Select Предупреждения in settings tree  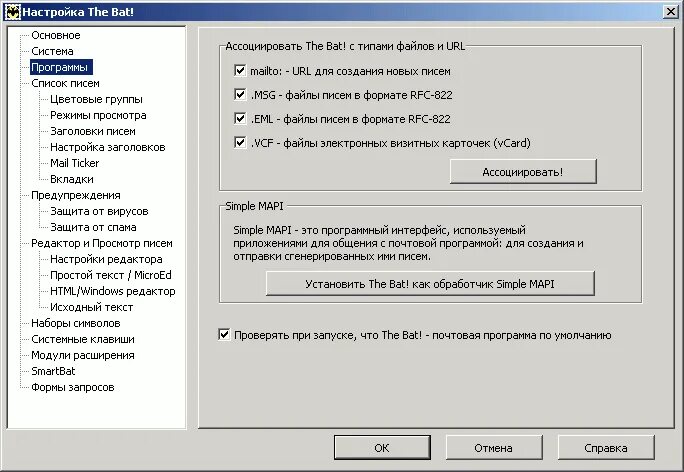point(76,195)
